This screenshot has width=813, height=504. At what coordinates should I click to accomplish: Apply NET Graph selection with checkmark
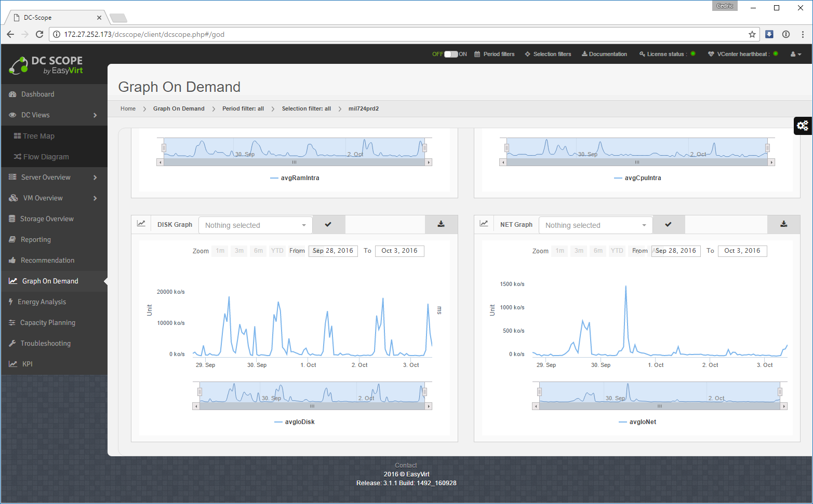click(x=669, y=225)
